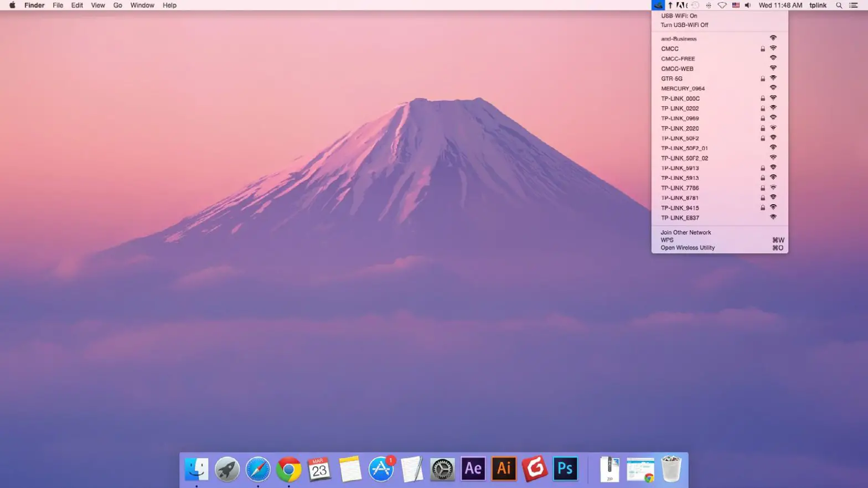Image resolution: width=868 pixels, height=488 pixels.
Task: Open the App Store dock icon
Action: coord(381,470)
